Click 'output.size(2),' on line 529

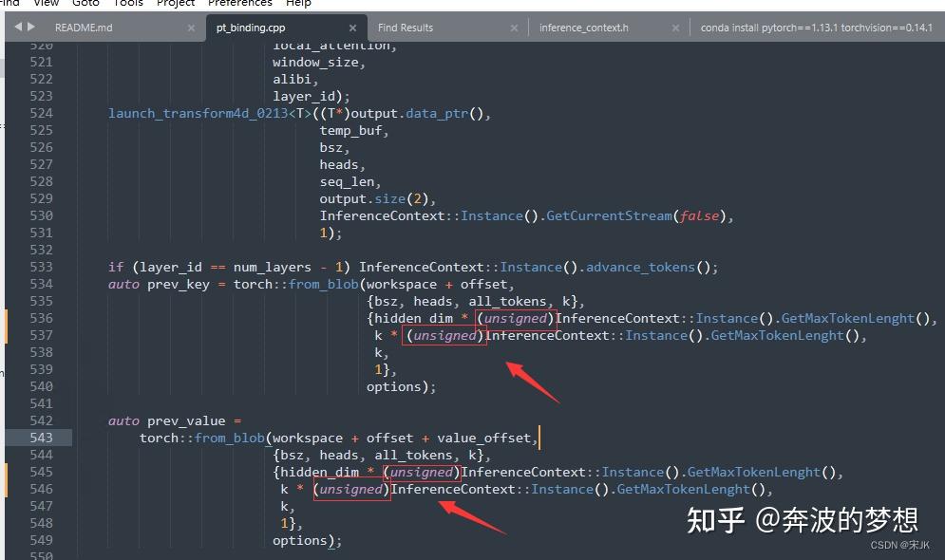pyautogui.click(x=378, y=198)
